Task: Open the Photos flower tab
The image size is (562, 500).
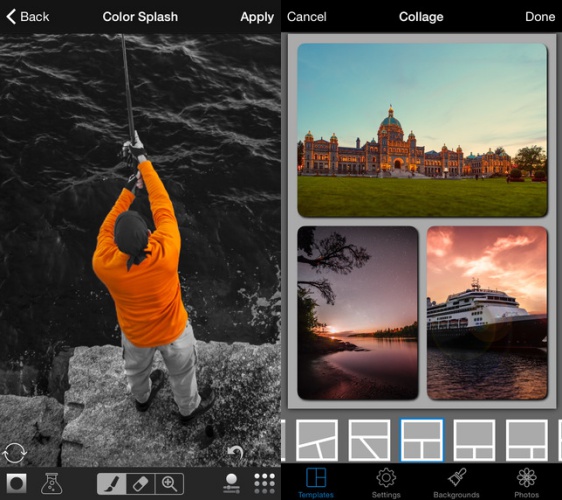Action: (527, 482)
